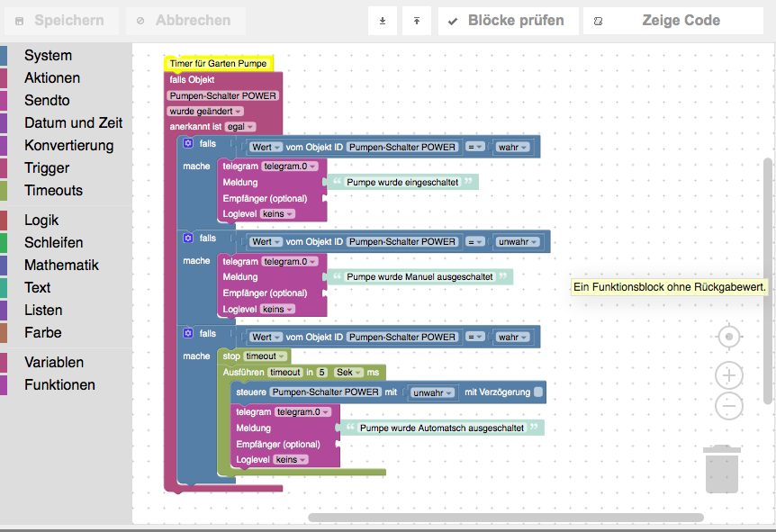Viewport: 776px width, 532px height.
Task: Open the Sendto category
Action: [x=47, y=101]
